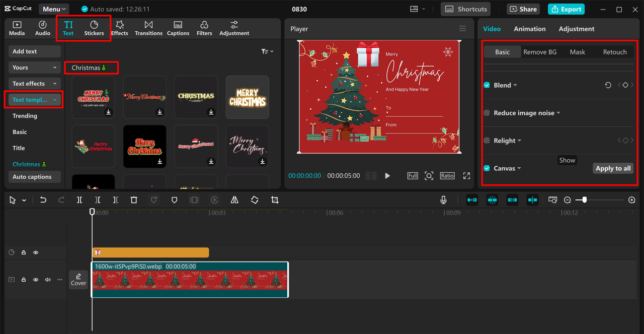The height and width of the screenshot is (334, 644).
Task: Open the Transitions tab
Action: coord(148,29)
